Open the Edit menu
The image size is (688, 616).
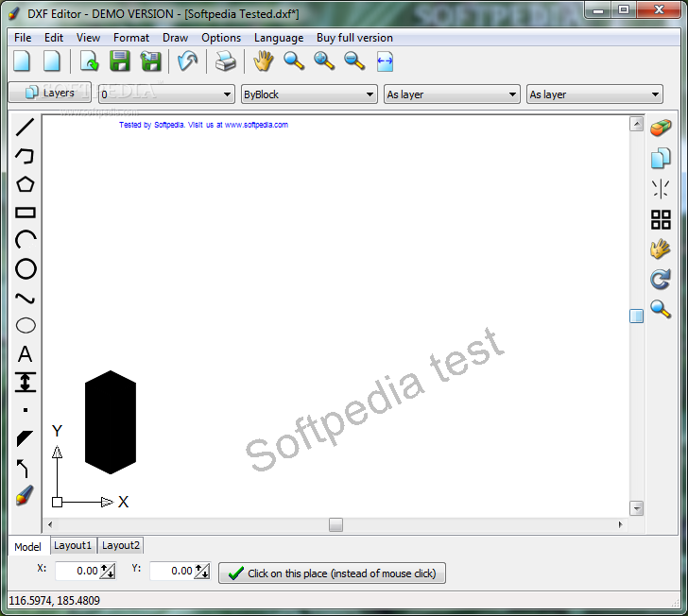tap(54, 38)
